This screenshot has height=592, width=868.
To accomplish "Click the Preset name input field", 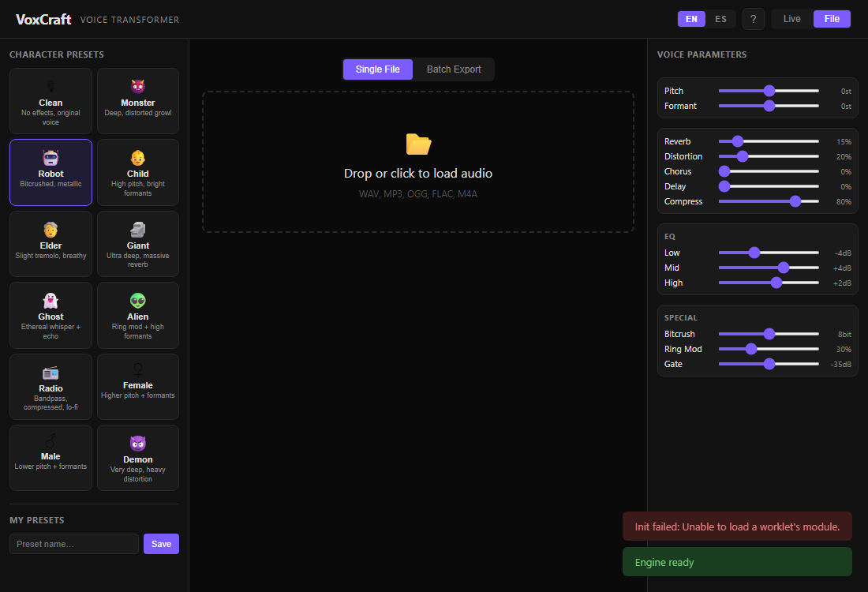I will click(74, 544).
